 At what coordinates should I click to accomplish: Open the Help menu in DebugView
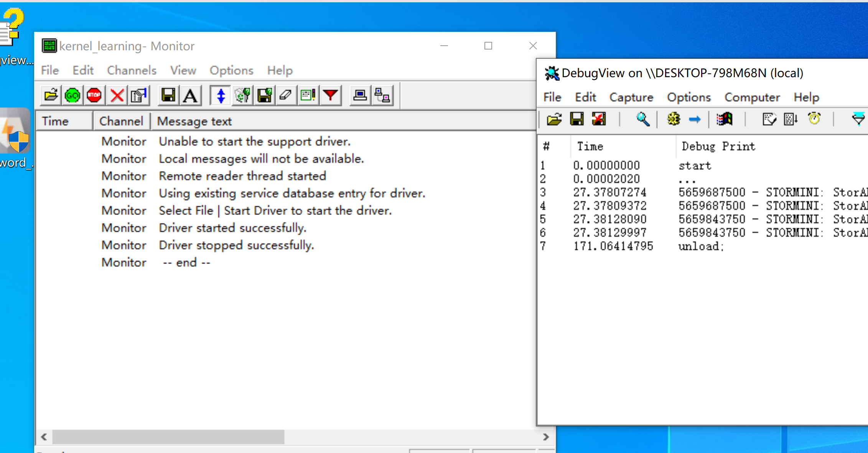tap(806, 97)
